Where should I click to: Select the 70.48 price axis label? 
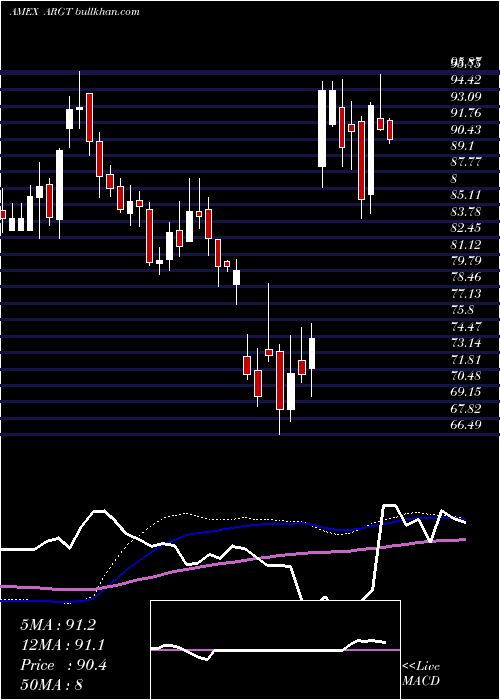pyautogui.click(x=466, y=376)
